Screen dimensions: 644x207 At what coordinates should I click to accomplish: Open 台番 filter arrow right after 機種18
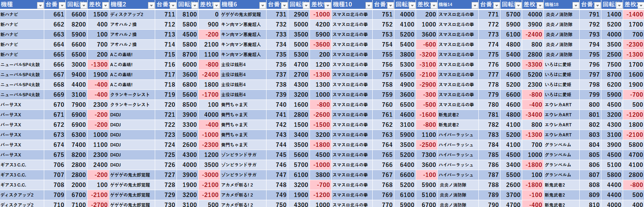pos(597,5)
